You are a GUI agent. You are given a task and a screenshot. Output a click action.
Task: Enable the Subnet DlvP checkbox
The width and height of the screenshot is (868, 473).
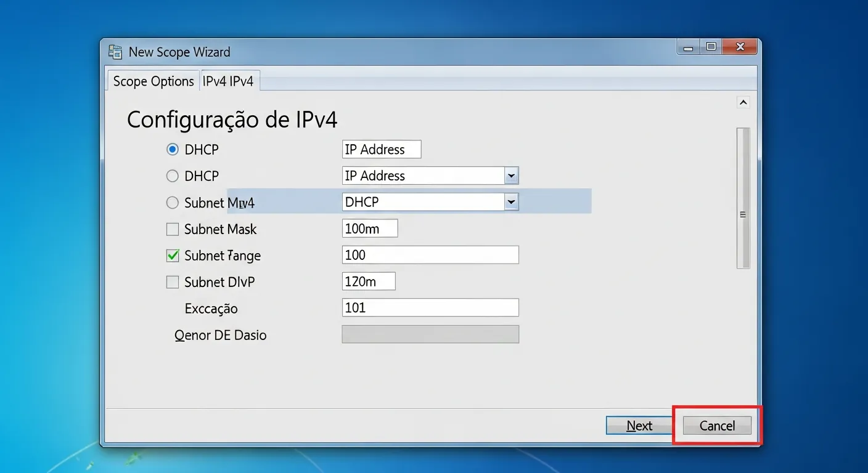tap(173, 282)
